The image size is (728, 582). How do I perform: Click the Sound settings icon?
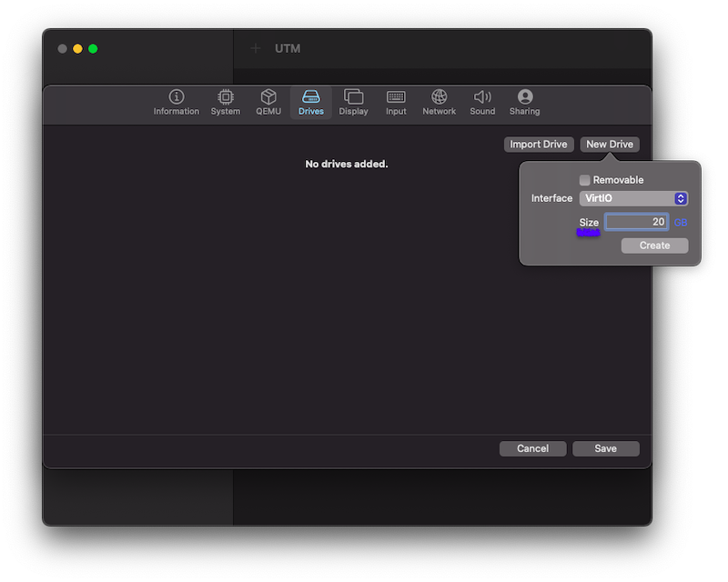pyautogui.click(x=481, y=102)
